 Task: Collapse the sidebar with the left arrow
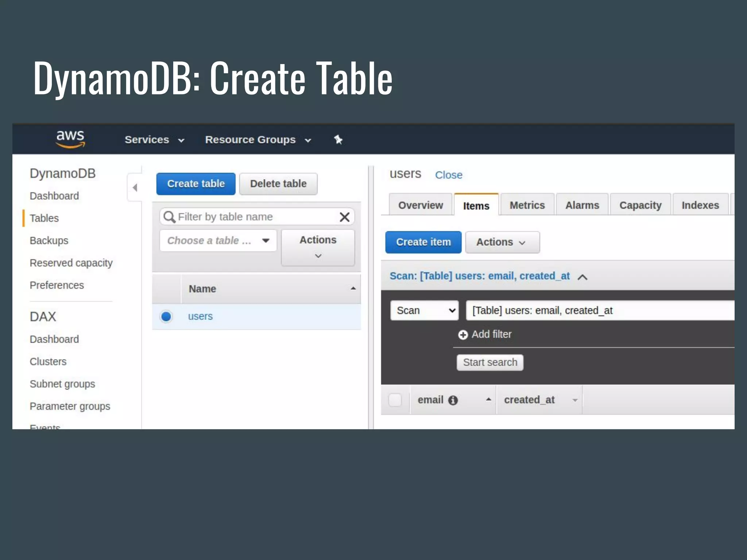[x=135, y=187]
